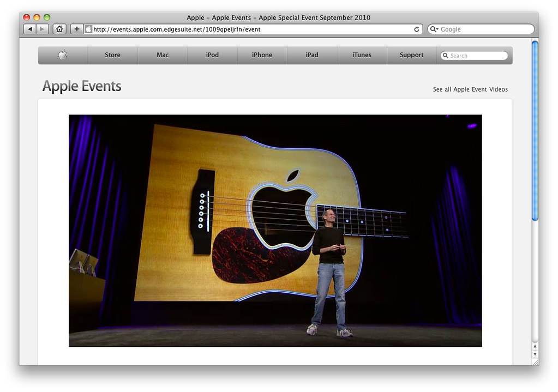
Task: Open See all Apple Event Videos link
Action: [470, 89]
